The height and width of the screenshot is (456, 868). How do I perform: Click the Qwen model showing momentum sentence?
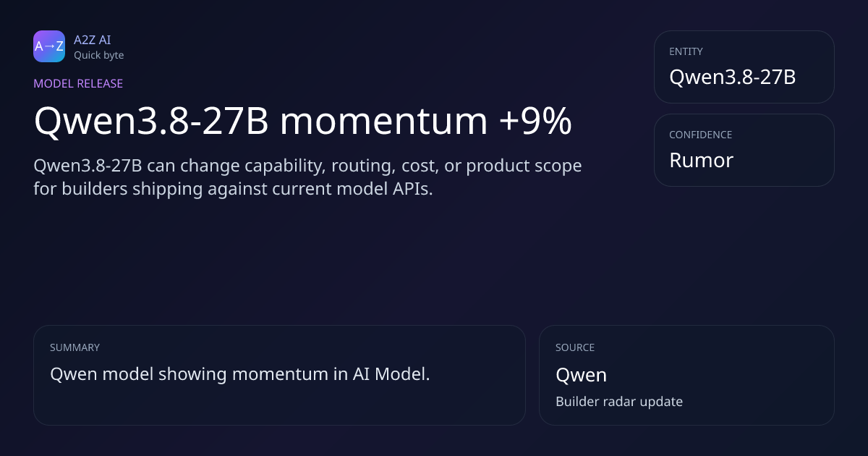click(x=240, y=374)
